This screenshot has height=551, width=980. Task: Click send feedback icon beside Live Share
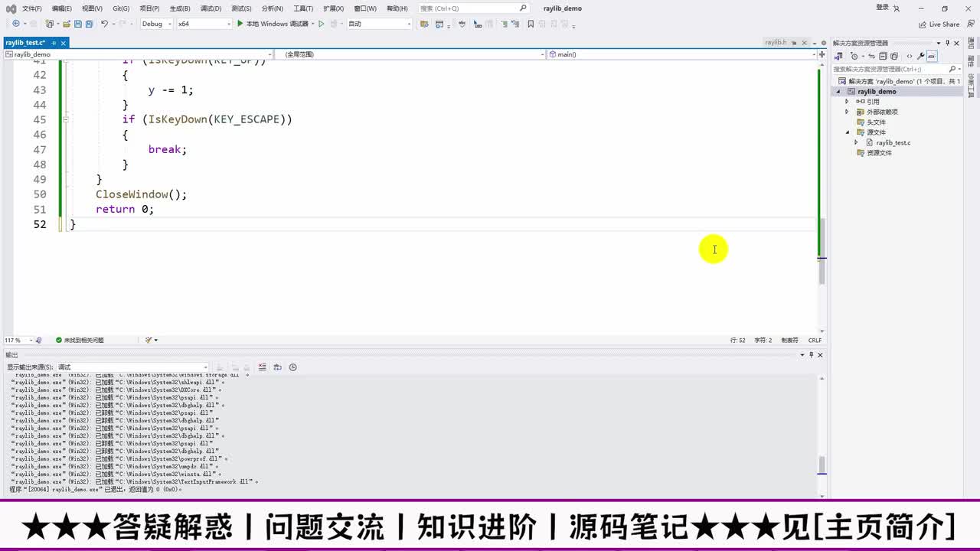[970, 24]
